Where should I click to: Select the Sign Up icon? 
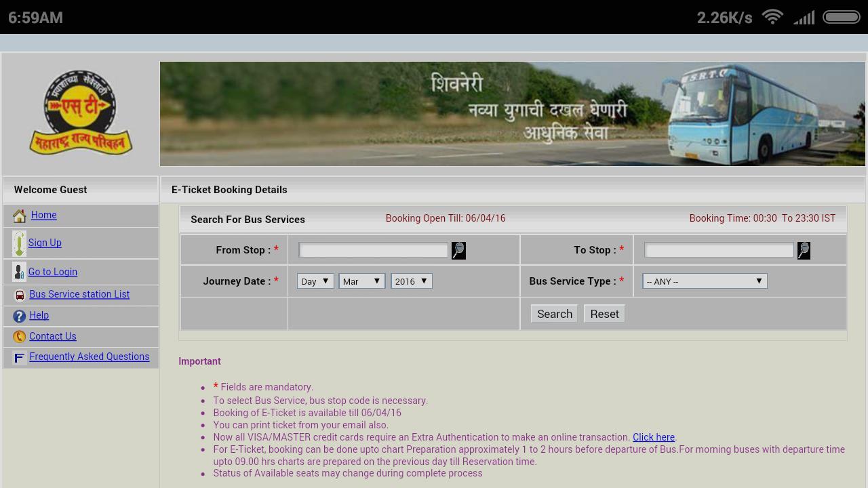[20, 243]
